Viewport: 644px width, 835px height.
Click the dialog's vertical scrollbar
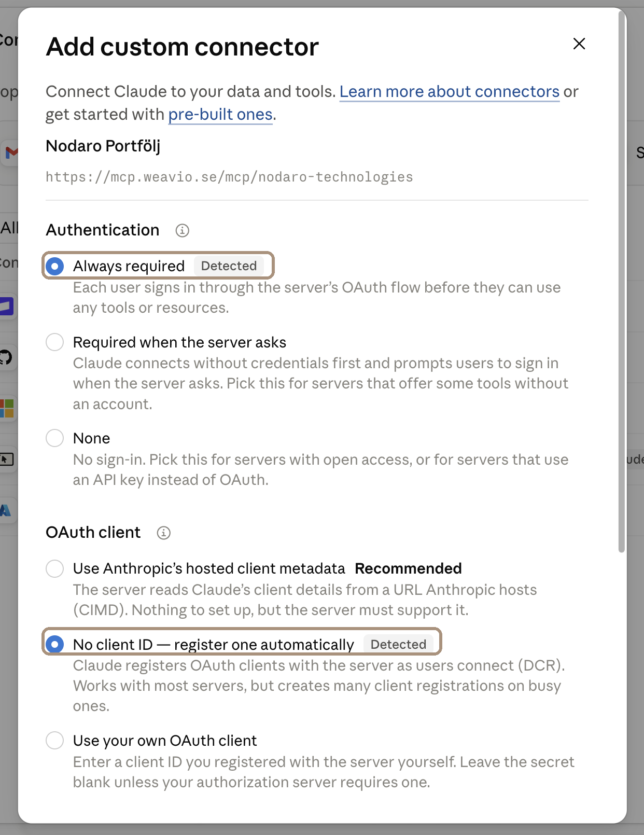pos(622,283)
